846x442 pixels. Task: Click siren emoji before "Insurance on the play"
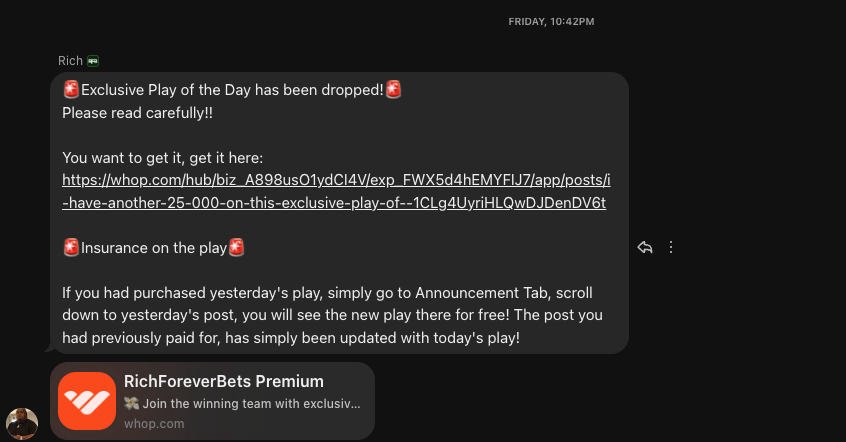[x=71, y=247]
